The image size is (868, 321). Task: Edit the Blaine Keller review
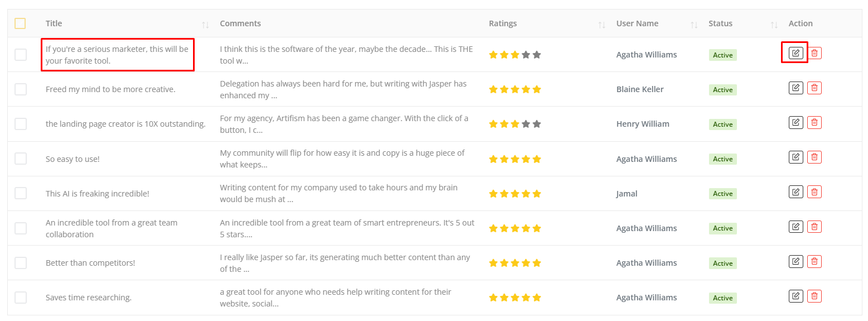(x=795, y=88)
